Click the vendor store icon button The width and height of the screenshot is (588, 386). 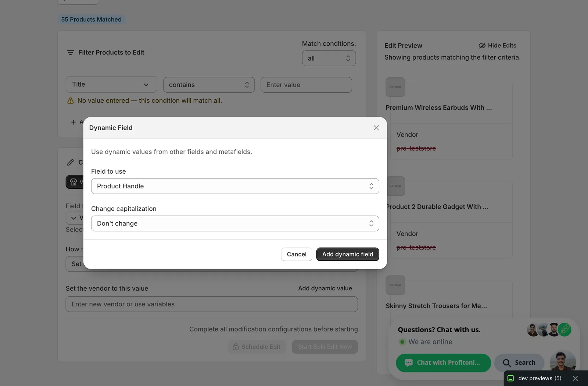pos(75,182)
